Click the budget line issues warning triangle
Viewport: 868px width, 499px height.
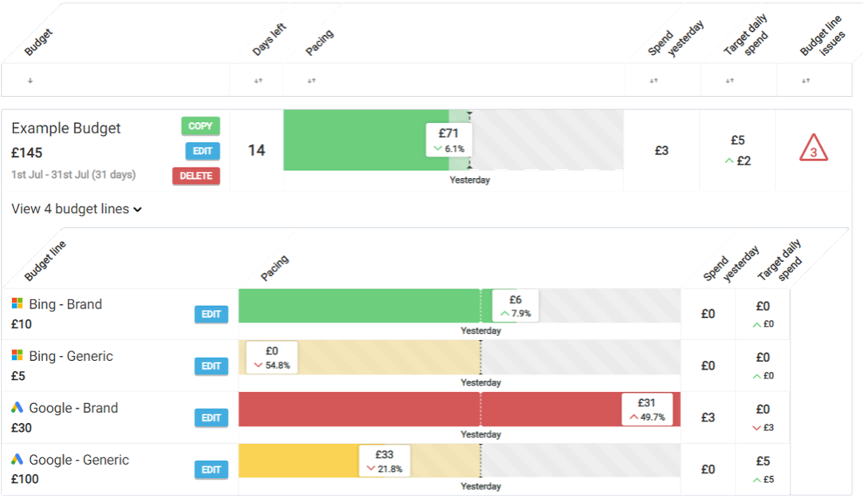coord(813,149)
